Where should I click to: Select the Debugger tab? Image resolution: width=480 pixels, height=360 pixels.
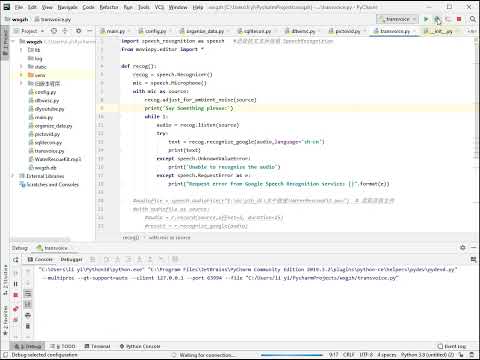71,259
